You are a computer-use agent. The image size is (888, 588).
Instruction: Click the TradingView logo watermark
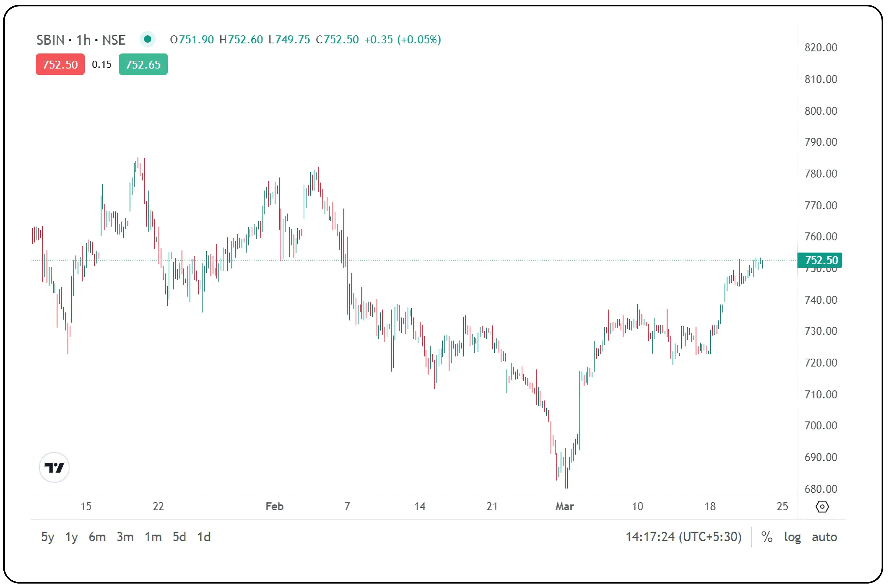click(x=54, y=467)
